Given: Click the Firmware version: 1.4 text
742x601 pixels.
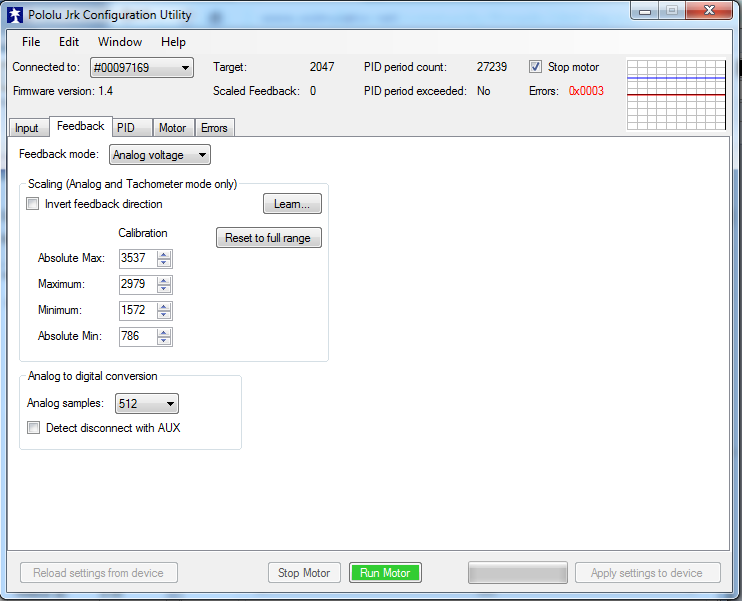Looking at the screenshot, I should coord(63,91).
